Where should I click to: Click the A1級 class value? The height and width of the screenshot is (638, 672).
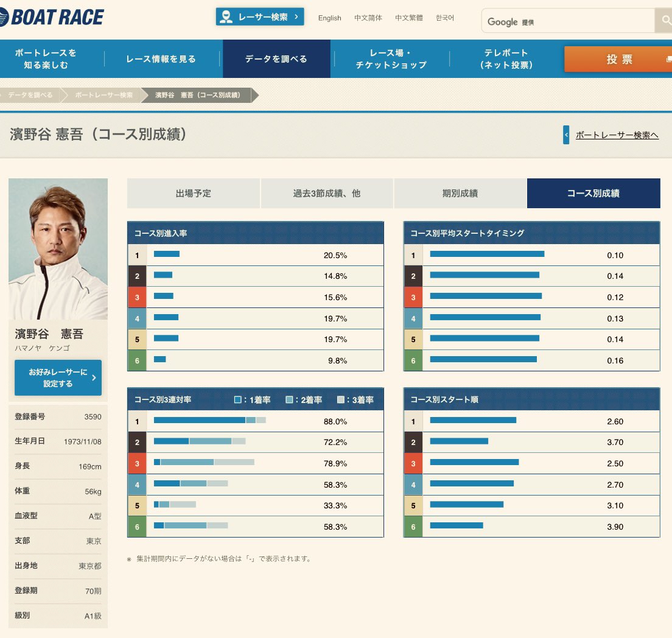[x=93, y=616]
